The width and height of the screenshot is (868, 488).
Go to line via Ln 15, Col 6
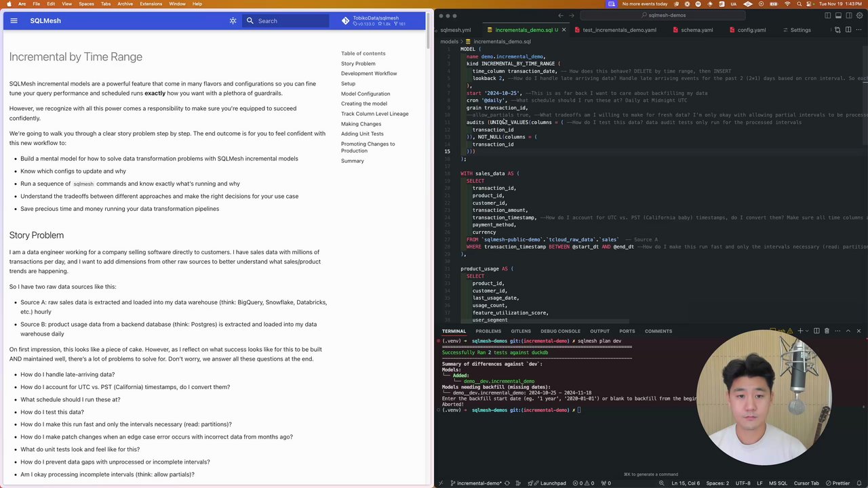pos(686,483)
